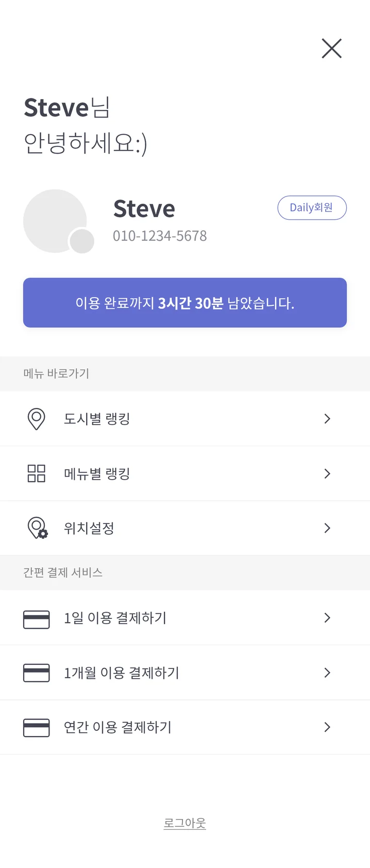Click the card icon beside 연간 이용 결제하기
The height and width of the screenshot is (868, 370).
pos(36,727)
